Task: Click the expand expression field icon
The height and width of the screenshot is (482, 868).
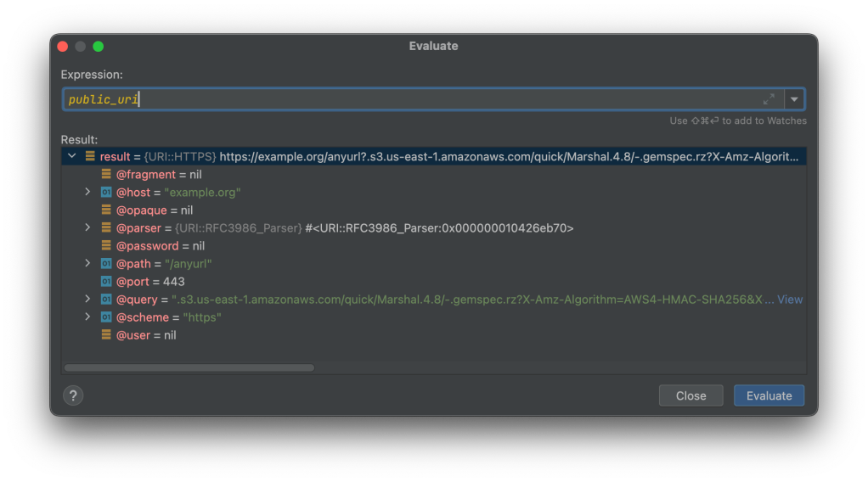Action: click(x=769, y=99)
